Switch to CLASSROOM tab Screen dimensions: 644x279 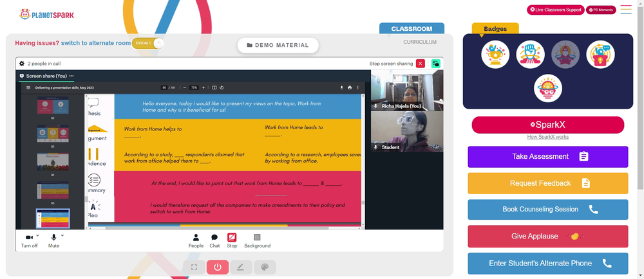point(412,29)
